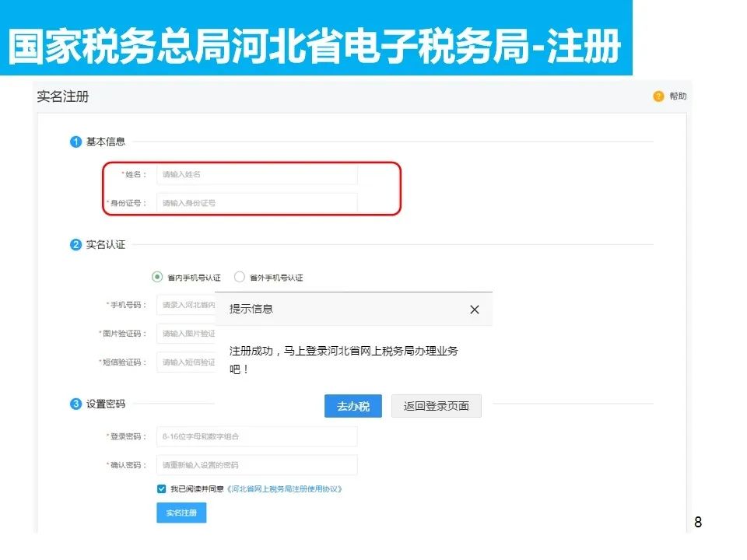Click the 手机号码 input field

(186, 305)
